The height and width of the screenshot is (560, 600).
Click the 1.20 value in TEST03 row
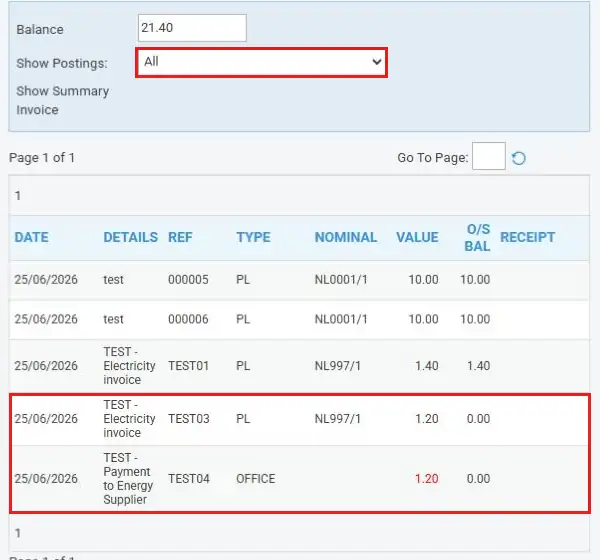tap(427, 419)
